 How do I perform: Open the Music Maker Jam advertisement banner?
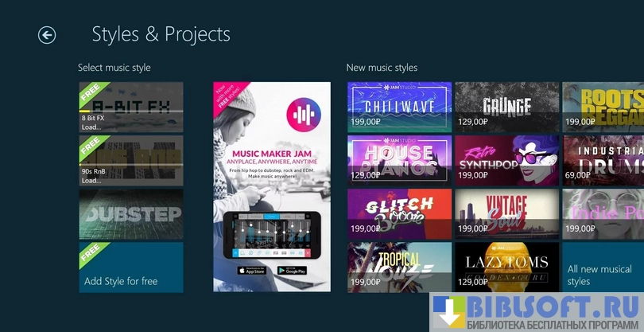tap(271, 159)
